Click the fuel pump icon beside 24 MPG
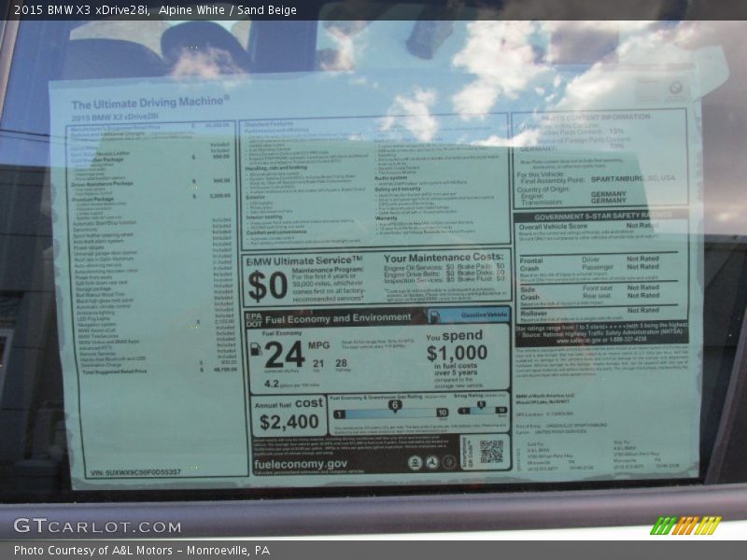This screenshot has height=560, width=747. [x=256, y=349]
